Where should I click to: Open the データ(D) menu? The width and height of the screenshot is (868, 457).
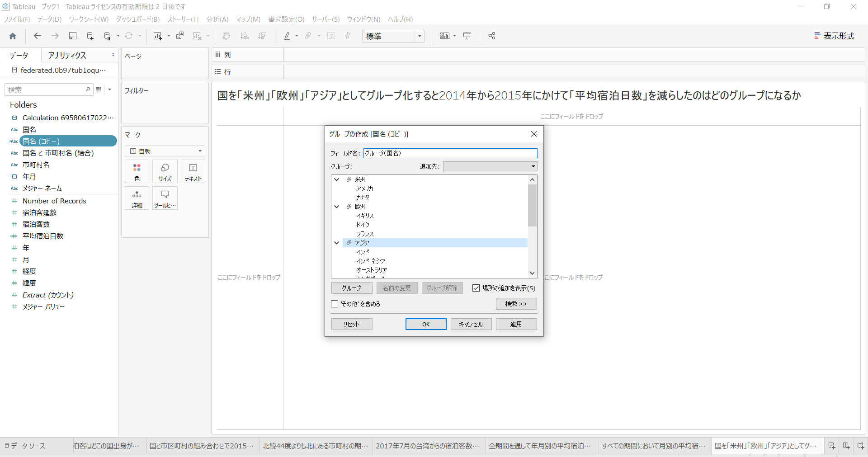click(49, 19)
